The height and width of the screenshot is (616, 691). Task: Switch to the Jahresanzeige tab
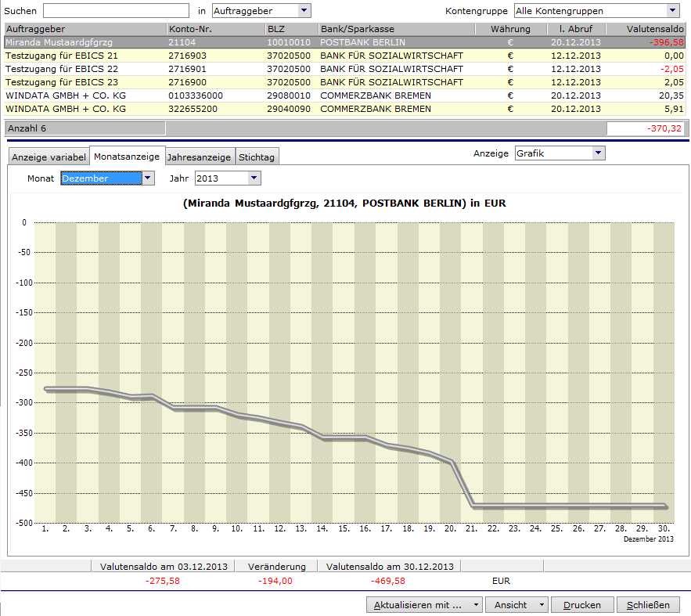pos(200,157)
